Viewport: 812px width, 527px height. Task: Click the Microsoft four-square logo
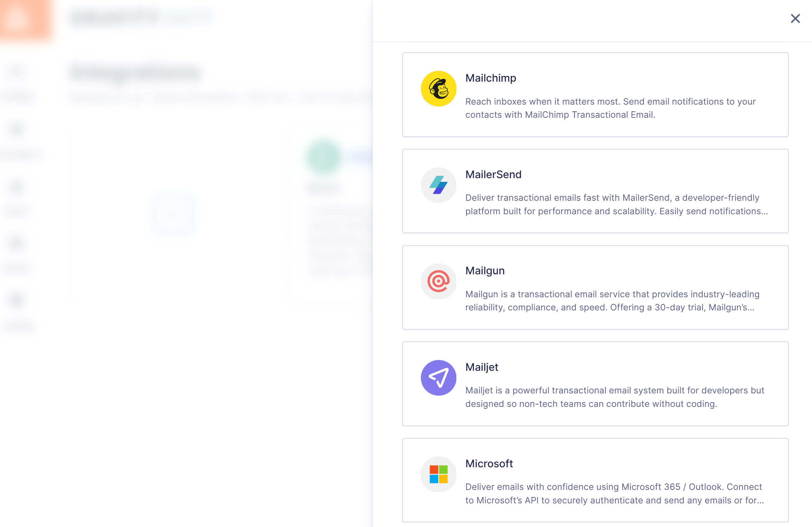438,474
